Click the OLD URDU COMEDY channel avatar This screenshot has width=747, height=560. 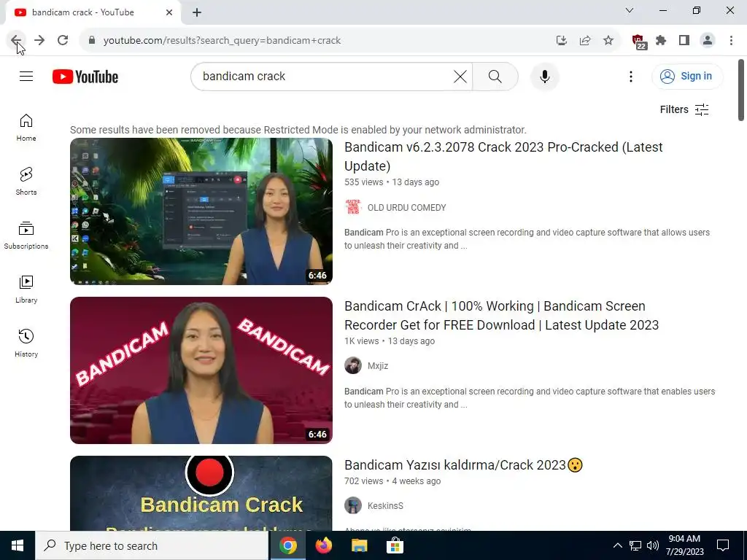(x=353, y=207)
